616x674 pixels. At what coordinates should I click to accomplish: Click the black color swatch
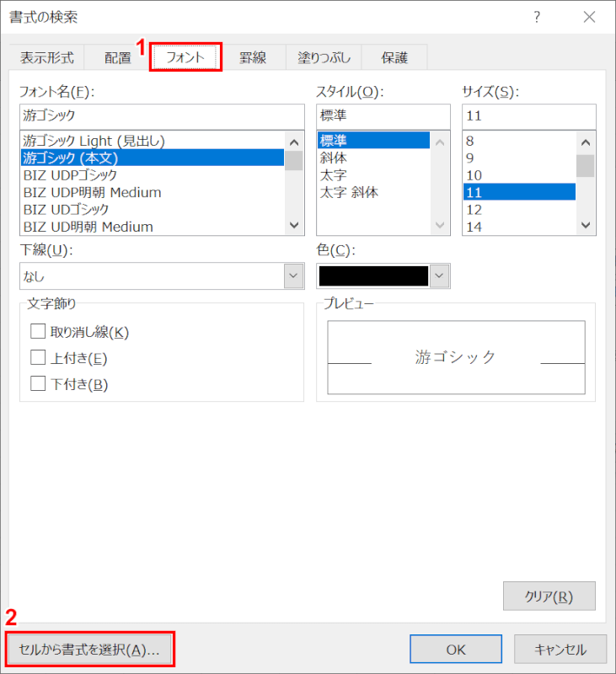[373, 275]
